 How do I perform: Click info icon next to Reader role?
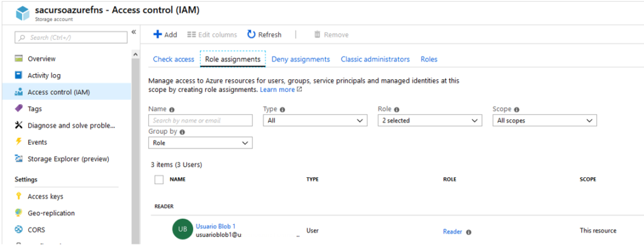[469, 232]
